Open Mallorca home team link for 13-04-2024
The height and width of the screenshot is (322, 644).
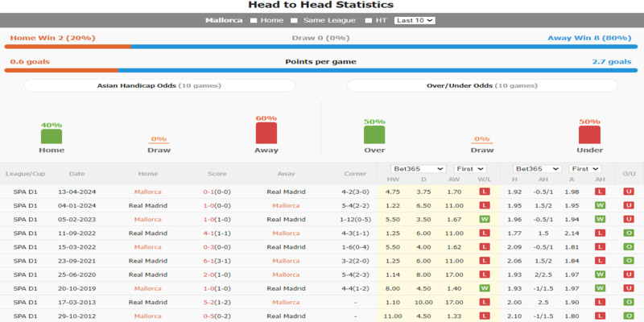pyautogui.click(x=147, y=192)
